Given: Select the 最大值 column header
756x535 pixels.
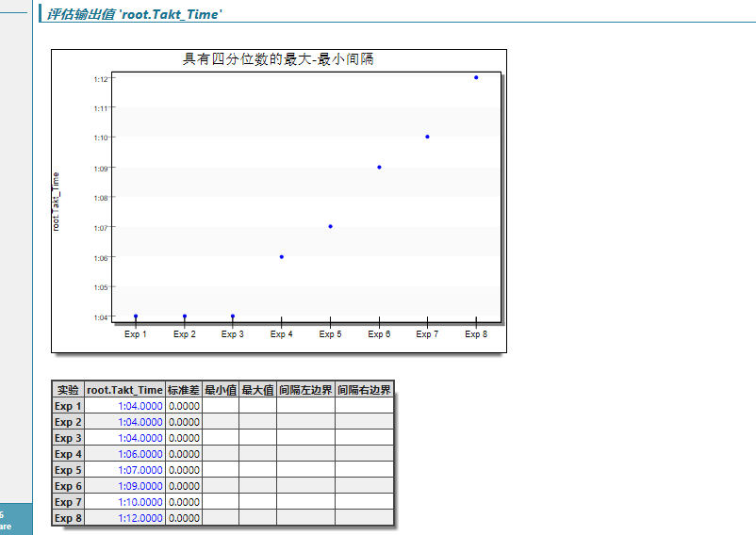Looking at the screenshot, I should [257, 390].
